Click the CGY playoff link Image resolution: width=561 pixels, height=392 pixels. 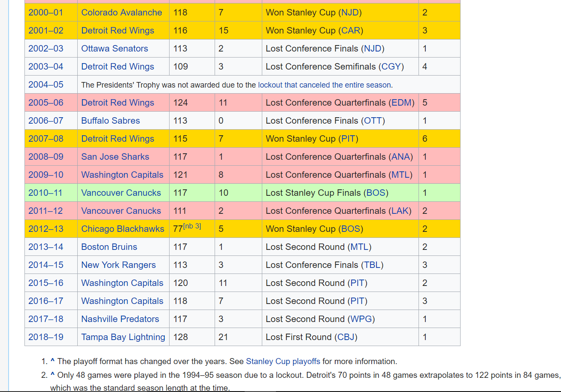391,67
